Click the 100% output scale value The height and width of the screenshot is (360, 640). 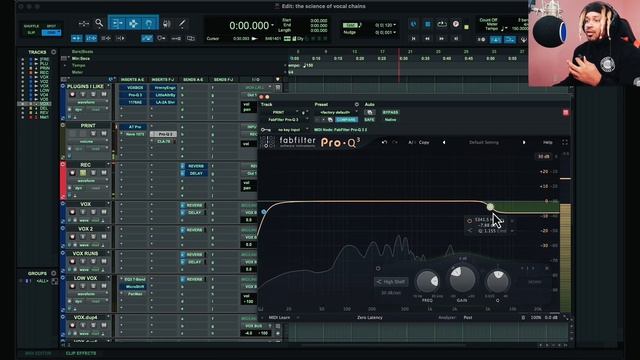point(536,317)
